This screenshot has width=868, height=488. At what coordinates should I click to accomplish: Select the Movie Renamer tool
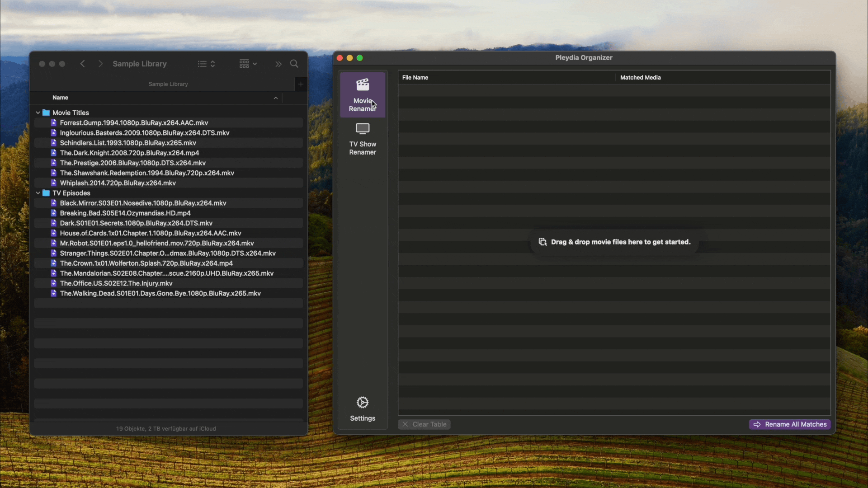(x=363, y=94)
